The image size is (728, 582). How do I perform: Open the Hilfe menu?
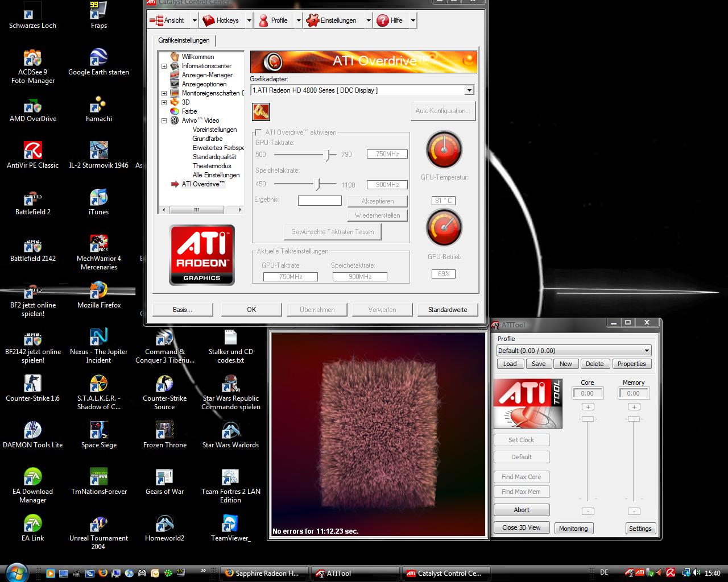pos(391,20)
